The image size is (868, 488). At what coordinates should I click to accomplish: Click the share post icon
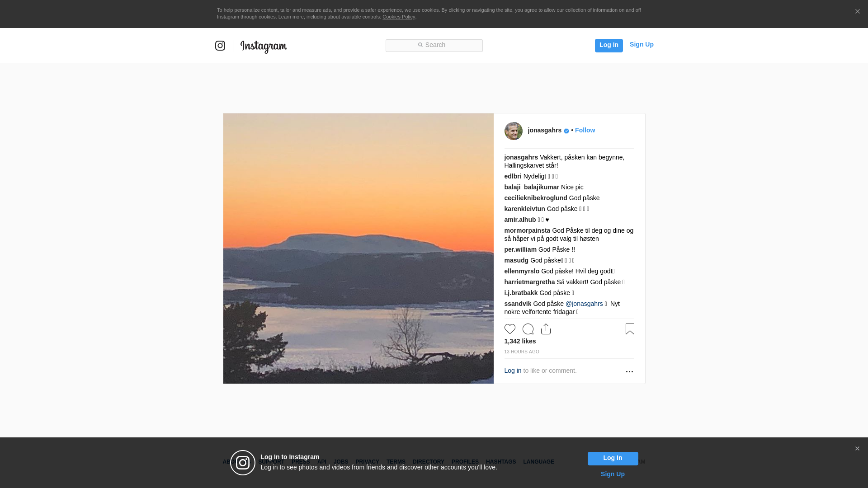tap(546, 329)
